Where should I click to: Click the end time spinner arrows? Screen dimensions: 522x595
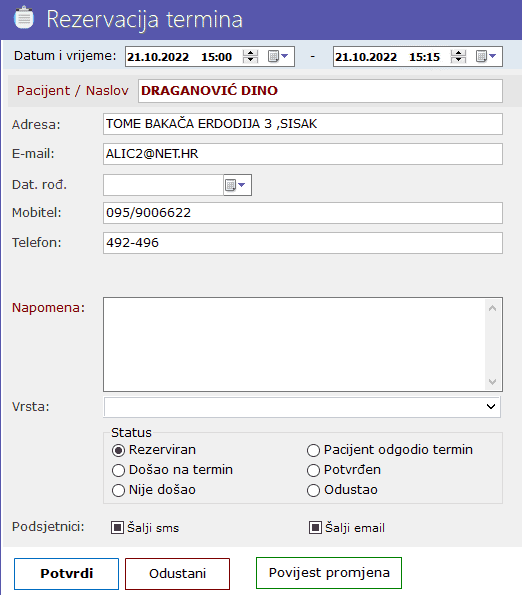tap(458, 57)
